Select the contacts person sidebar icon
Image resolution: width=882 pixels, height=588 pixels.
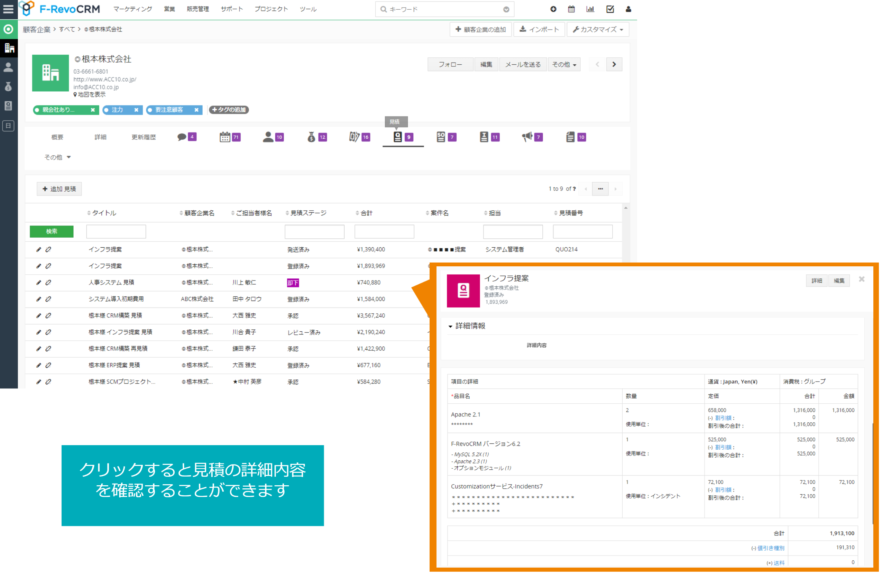[x=8, y=67]
